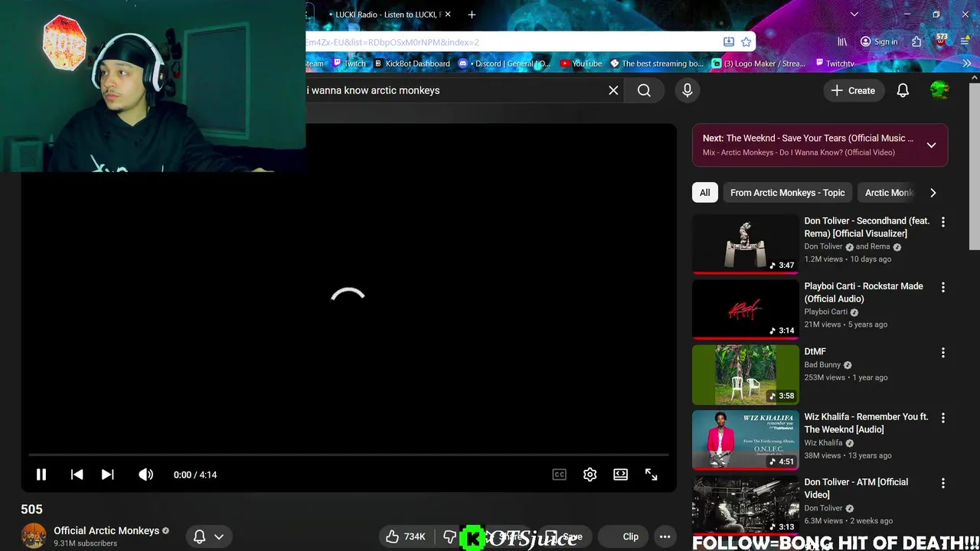Open Bad Bunny channel link
This screenshot has width=980, height=551.
[822, 365]
